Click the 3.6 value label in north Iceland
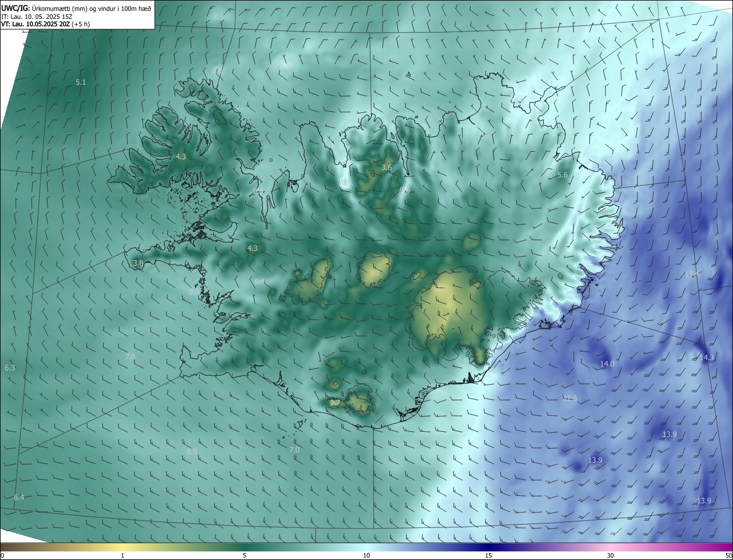 pyautogui.click(x=387, y=168)
